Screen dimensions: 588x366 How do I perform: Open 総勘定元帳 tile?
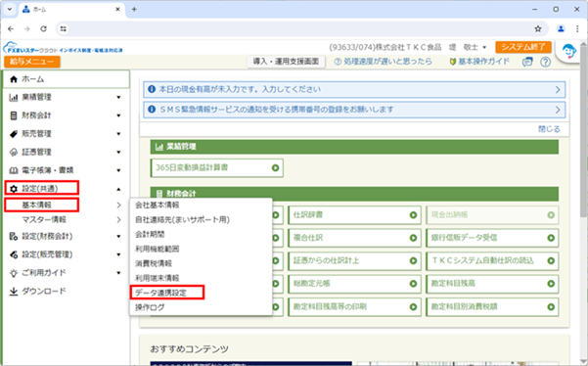tap(354, 284)
